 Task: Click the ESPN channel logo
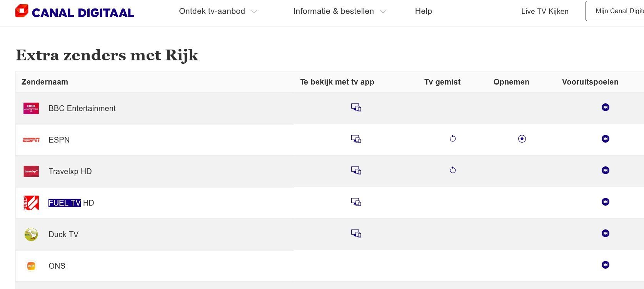pos(31,140)
